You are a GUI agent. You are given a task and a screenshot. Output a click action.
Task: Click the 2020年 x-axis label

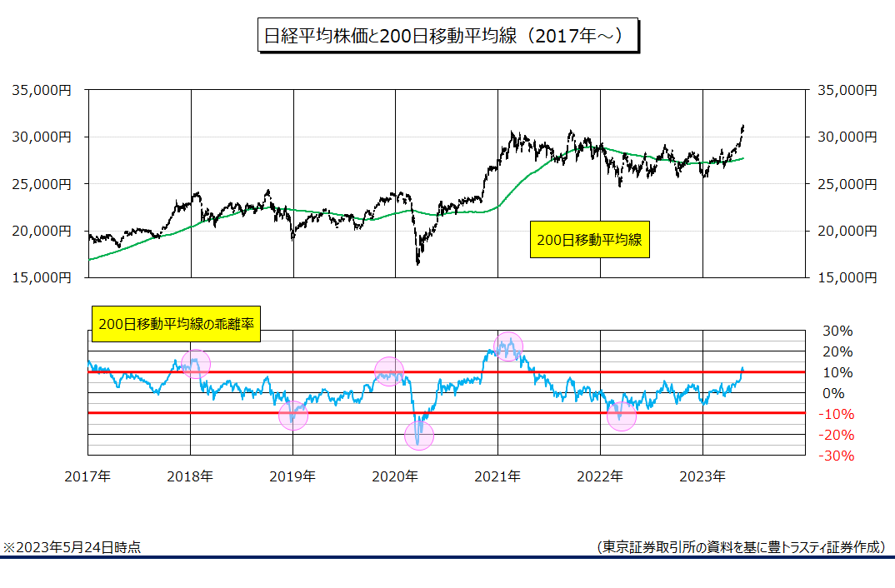(395, 476)
